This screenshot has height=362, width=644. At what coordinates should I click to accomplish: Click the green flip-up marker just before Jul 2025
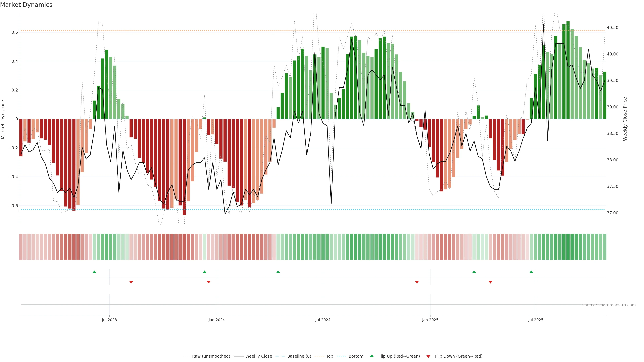coord(531,272)
